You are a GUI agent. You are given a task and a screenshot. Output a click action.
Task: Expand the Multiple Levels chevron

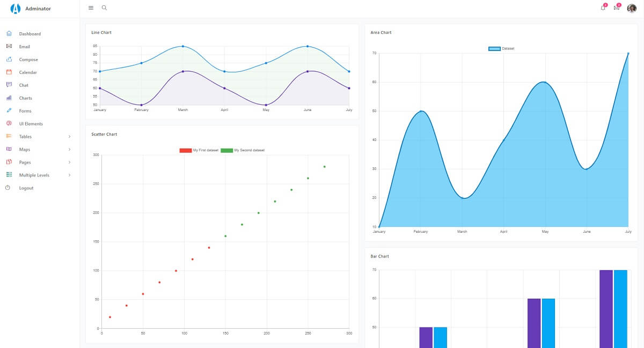(70, 175)
